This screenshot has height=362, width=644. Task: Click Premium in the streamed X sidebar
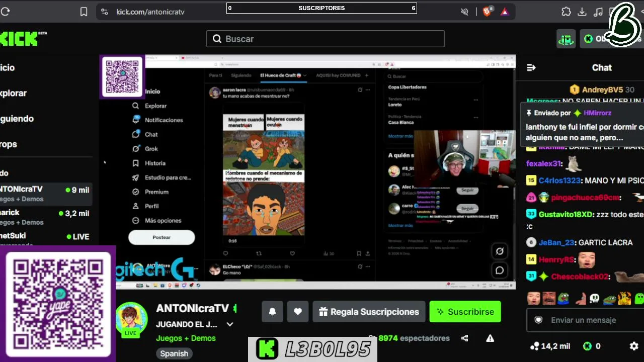coord(156,192)
